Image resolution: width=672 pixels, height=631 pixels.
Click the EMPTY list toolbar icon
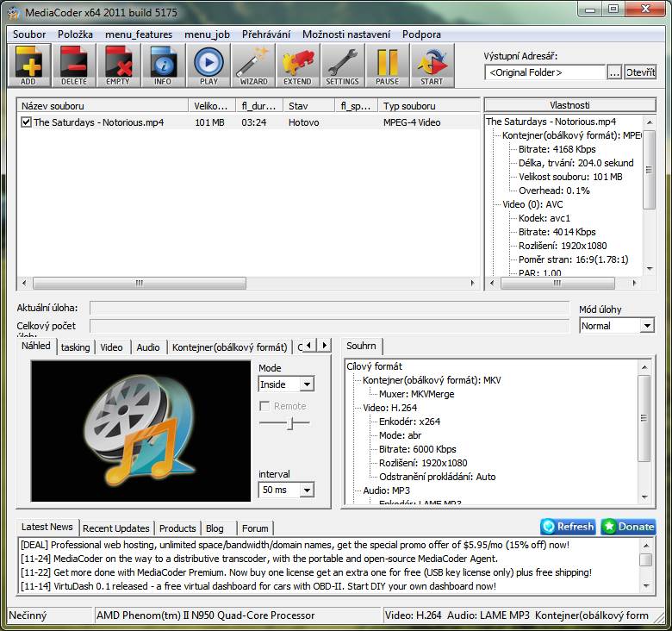point(118,66)
